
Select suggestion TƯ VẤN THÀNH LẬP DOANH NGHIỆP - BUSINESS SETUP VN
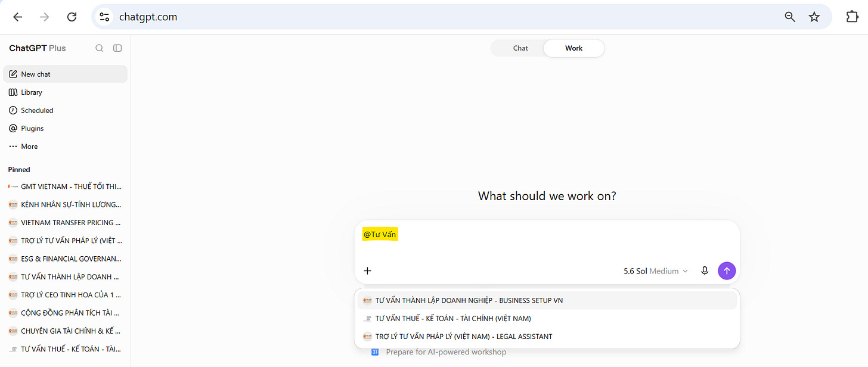coord(547,300)
